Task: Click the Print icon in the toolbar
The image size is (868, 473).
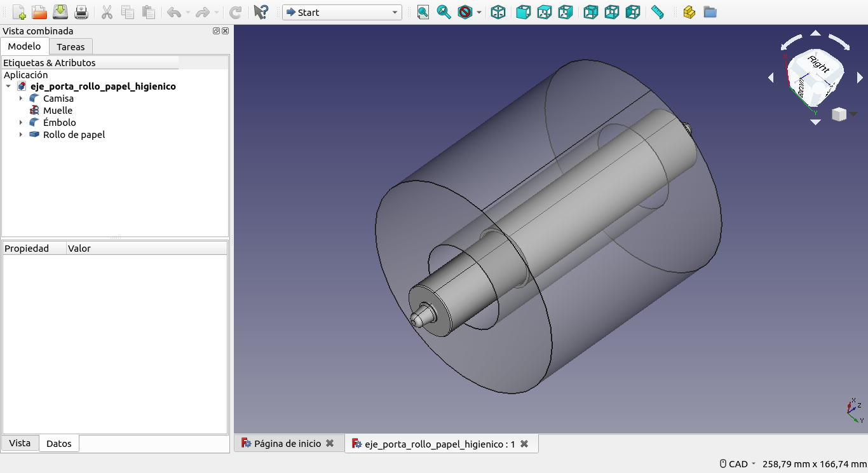Action: point(81,12)
